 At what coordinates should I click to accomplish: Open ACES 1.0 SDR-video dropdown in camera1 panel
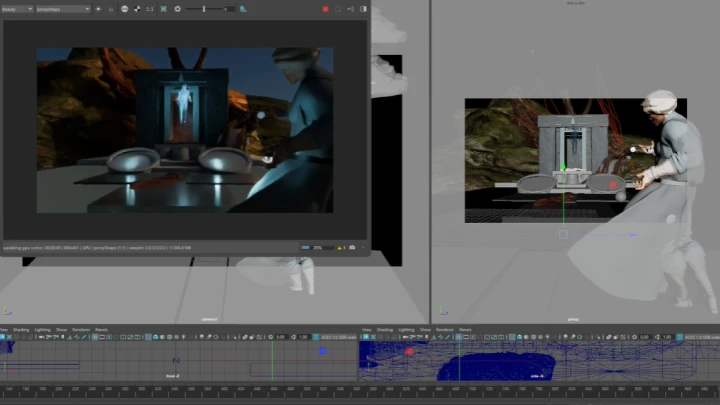[x=338, y=337]
